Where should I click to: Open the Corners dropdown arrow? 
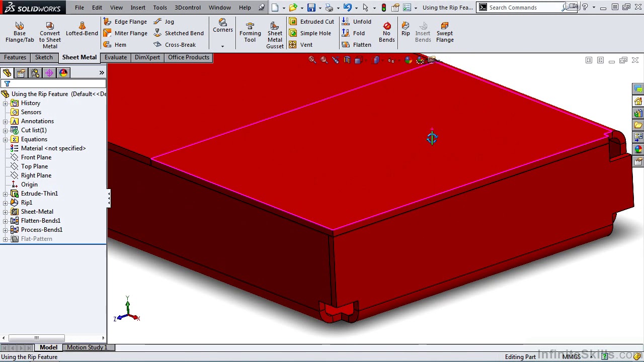coord(222,46)
